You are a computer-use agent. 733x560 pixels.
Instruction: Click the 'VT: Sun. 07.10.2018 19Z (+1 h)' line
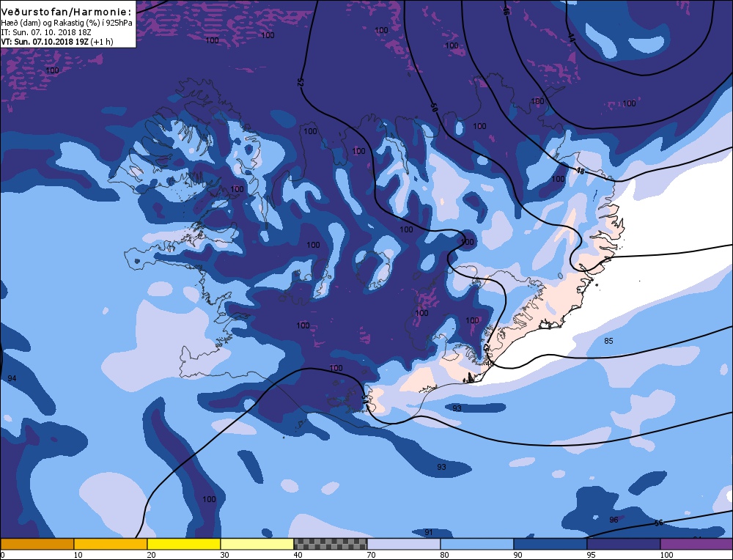tap(57, 42)
